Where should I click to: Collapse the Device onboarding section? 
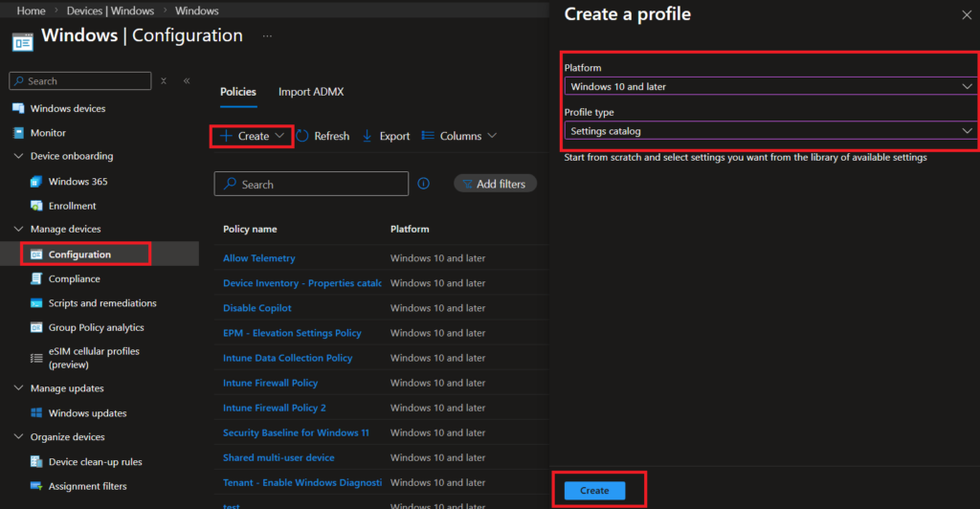(x=18, y=156)
